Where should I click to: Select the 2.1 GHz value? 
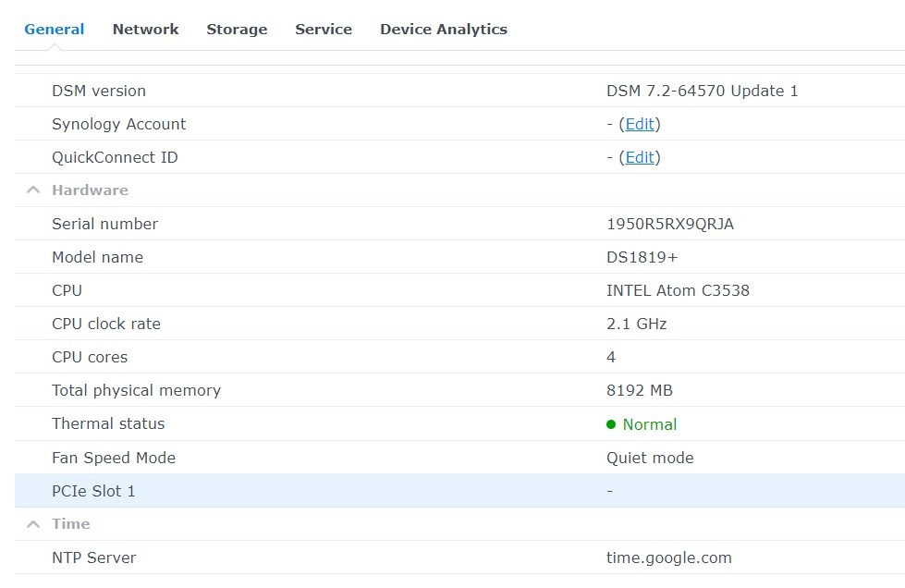point(637,325)
